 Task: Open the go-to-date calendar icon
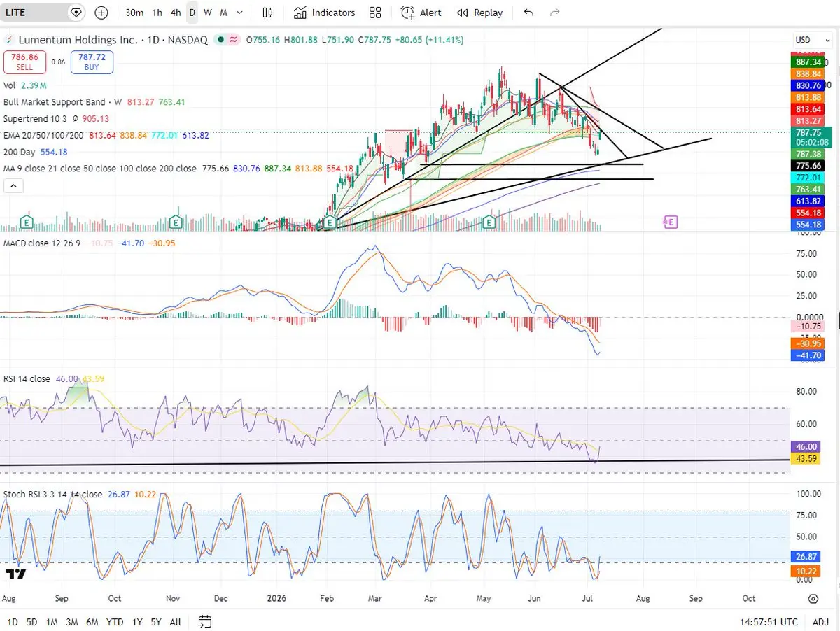[205, 621]
